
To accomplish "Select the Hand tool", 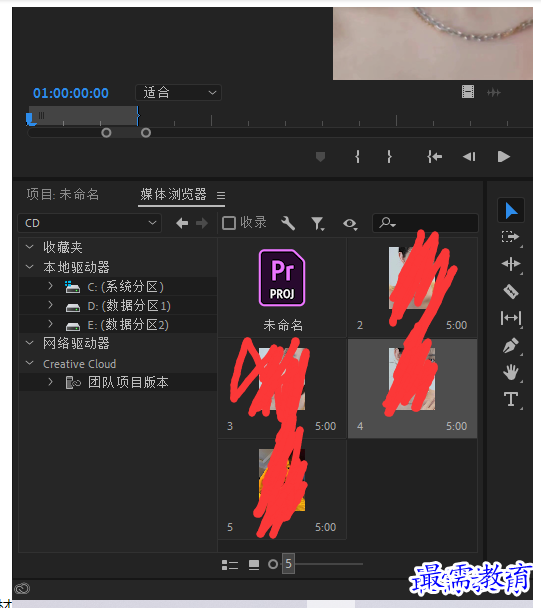I will (x=511, y=372).
